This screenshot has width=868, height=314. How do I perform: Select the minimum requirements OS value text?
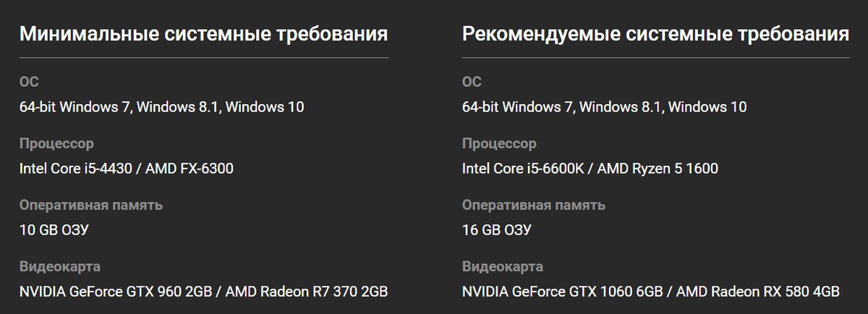tap(161, 107)
